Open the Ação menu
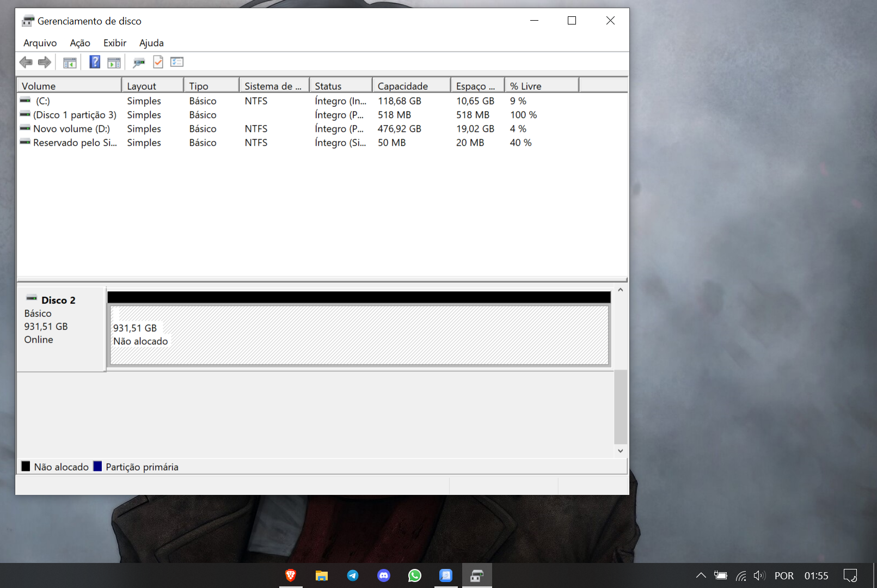The height and width of the screenshot is (588, 877). [x=80, y=43]
